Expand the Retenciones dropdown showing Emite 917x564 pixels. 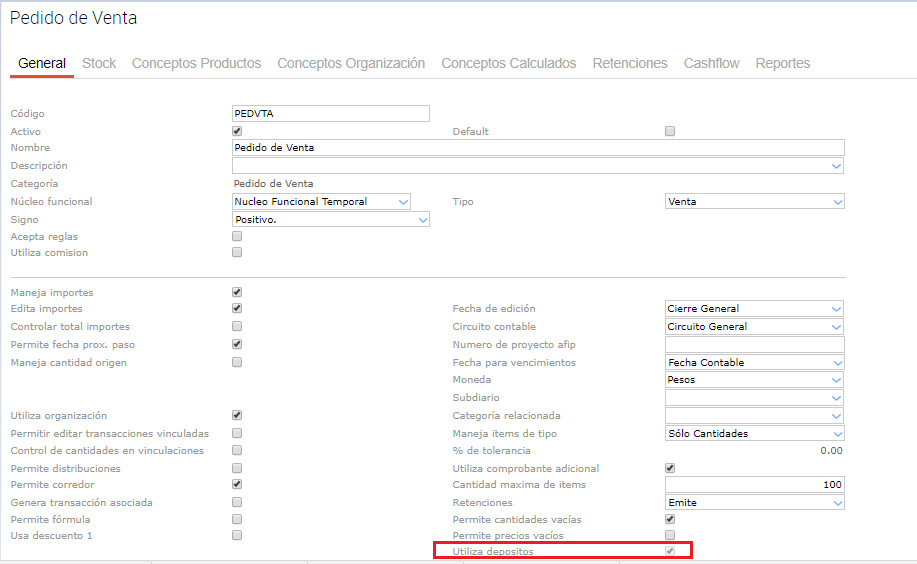(x=755, y=503)
